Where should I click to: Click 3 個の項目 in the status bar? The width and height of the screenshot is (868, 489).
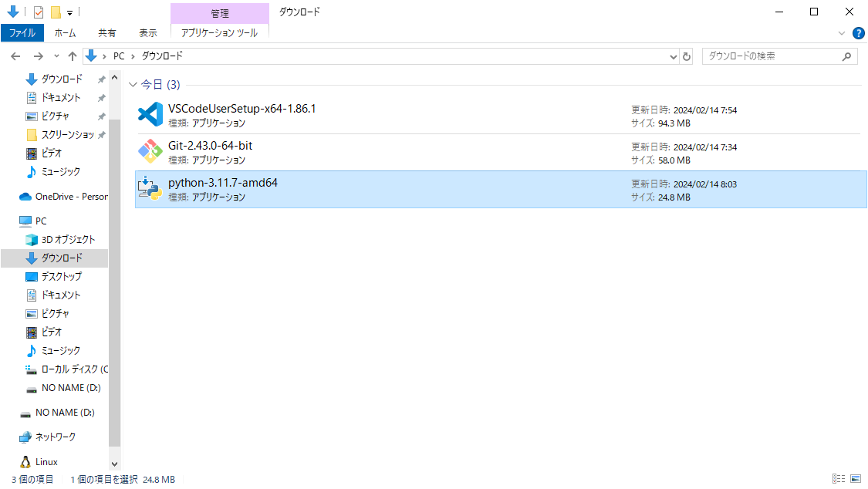point(32,480)
